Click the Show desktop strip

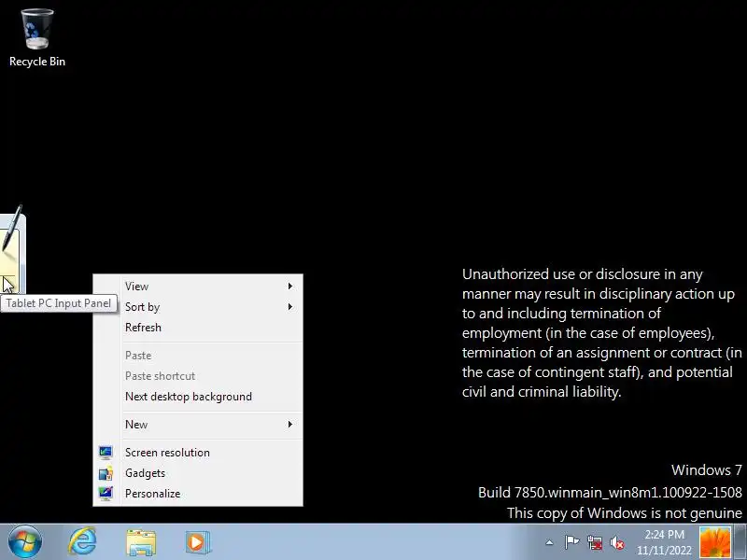[740, 542]
